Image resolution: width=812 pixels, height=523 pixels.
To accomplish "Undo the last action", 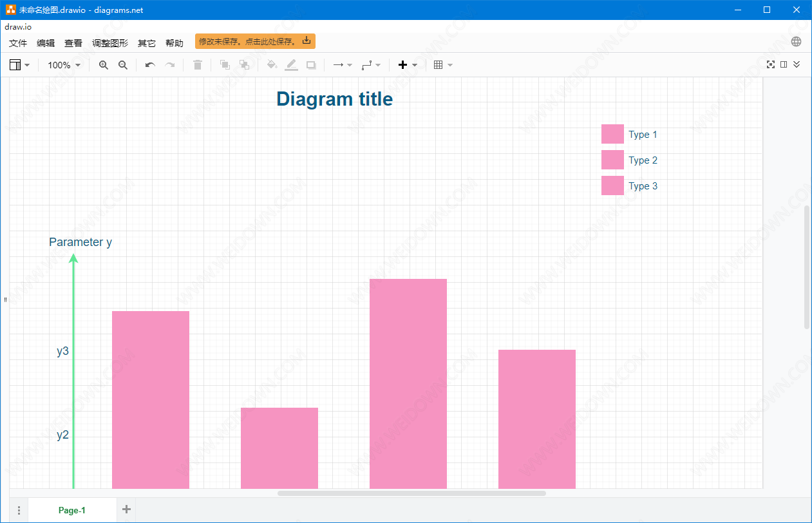I will point(150,65).
